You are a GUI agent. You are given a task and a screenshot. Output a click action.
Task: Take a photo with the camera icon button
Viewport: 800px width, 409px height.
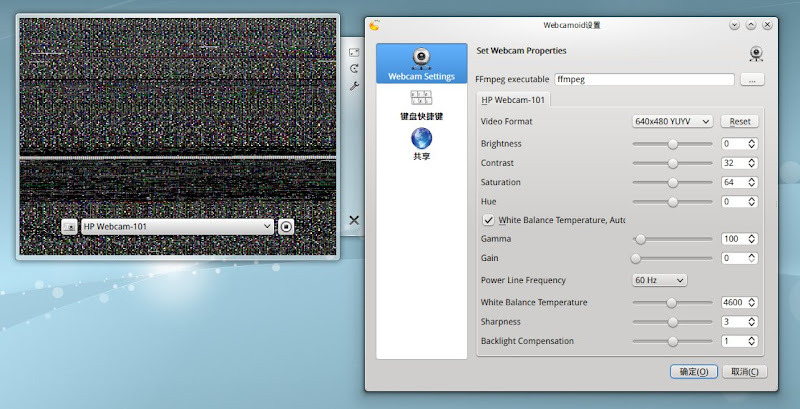69,226
